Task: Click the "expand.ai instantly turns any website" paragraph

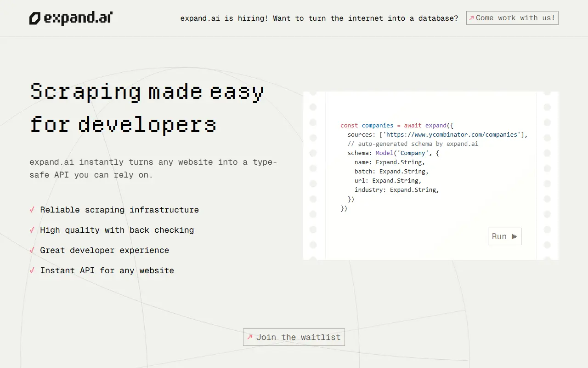Action: pyautogui.click(x=153, y=168)
